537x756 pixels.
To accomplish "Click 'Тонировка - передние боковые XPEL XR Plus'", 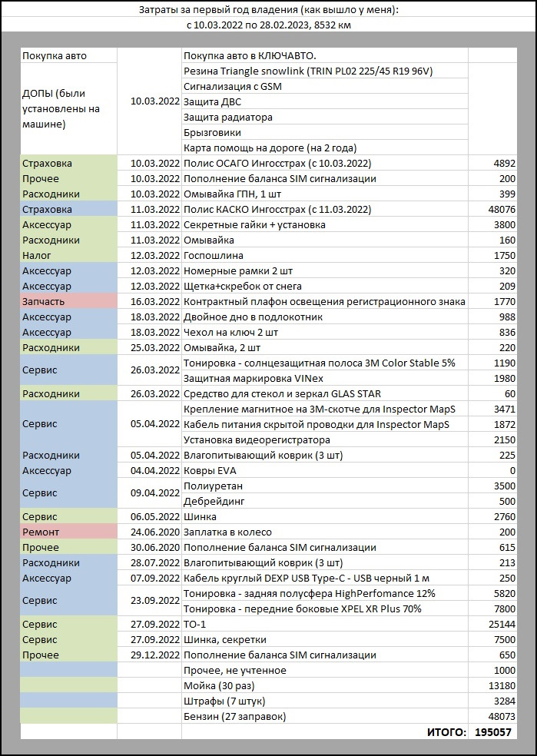I will click(x=325, y=609).
